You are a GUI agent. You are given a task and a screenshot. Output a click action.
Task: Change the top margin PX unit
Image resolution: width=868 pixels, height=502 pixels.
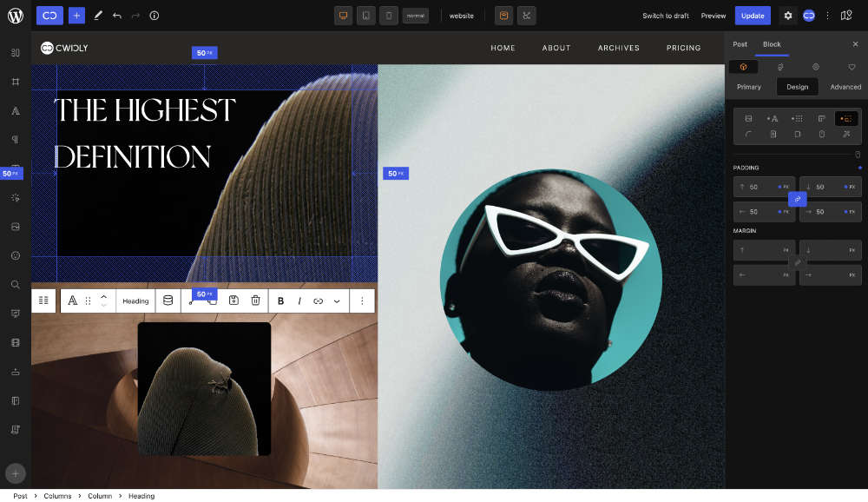(x=786, y=250)
